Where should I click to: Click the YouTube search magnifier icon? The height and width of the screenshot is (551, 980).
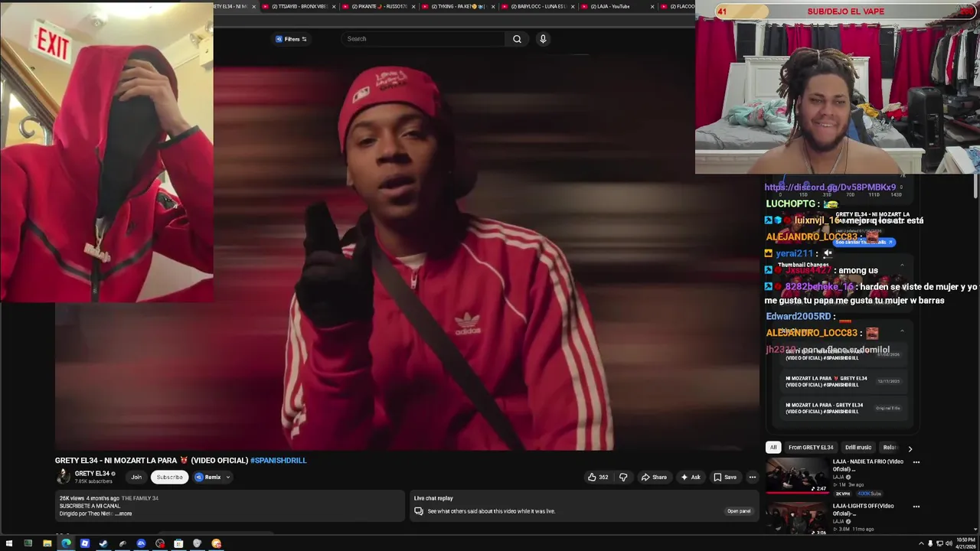pyautogui.click(x=517, y=39)
